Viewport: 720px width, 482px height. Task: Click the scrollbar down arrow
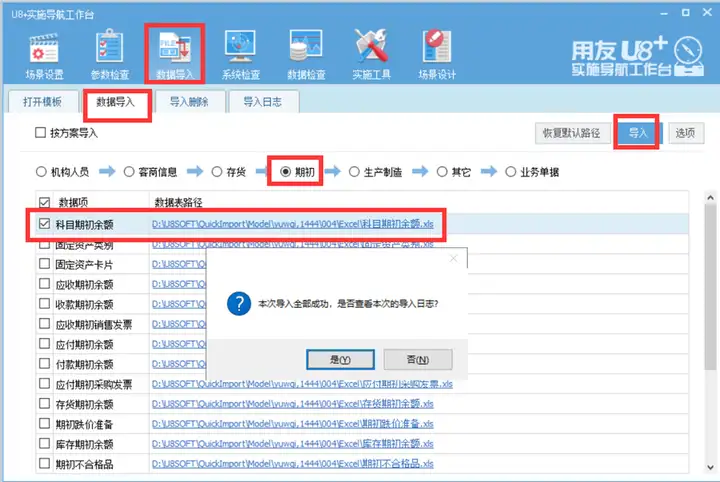point(710,467)
